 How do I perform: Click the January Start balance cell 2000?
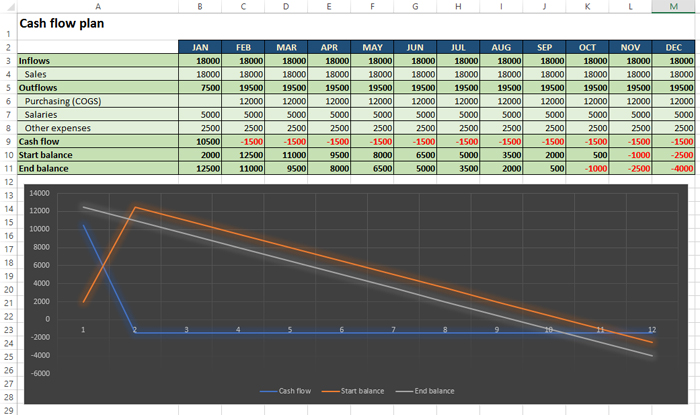tap(200, 155)
